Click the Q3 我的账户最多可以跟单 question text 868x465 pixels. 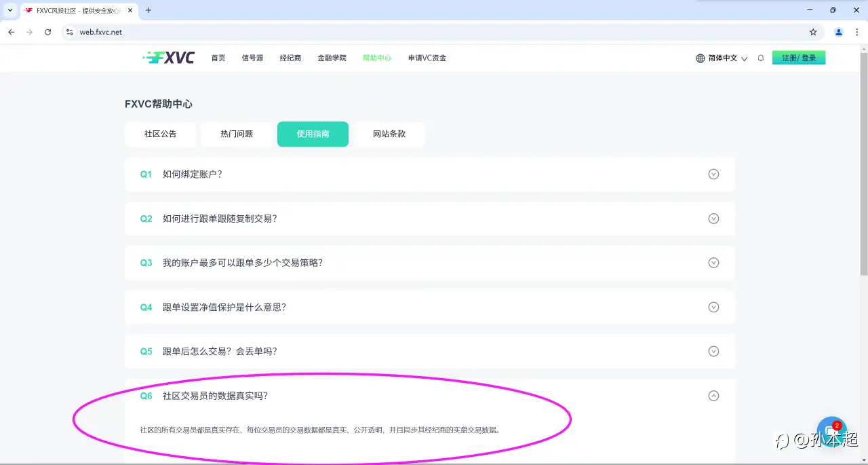243,263
